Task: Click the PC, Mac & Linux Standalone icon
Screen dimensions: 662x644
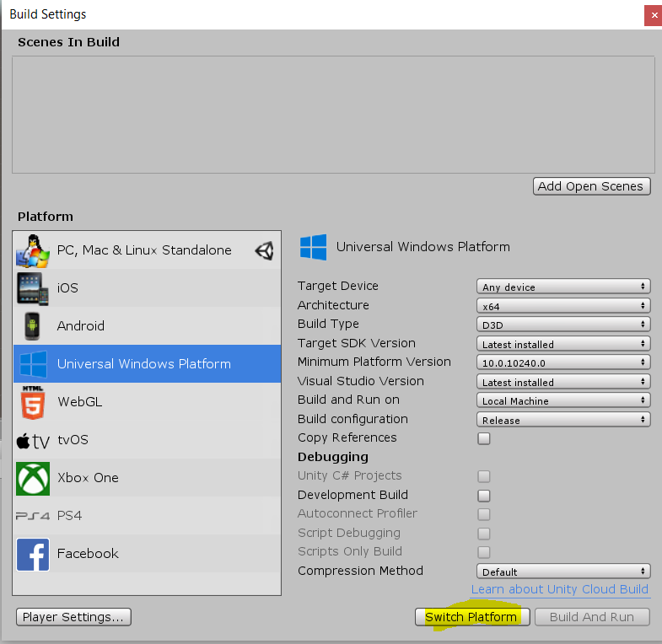Action: pyautogui.click(x=33, y=250)
